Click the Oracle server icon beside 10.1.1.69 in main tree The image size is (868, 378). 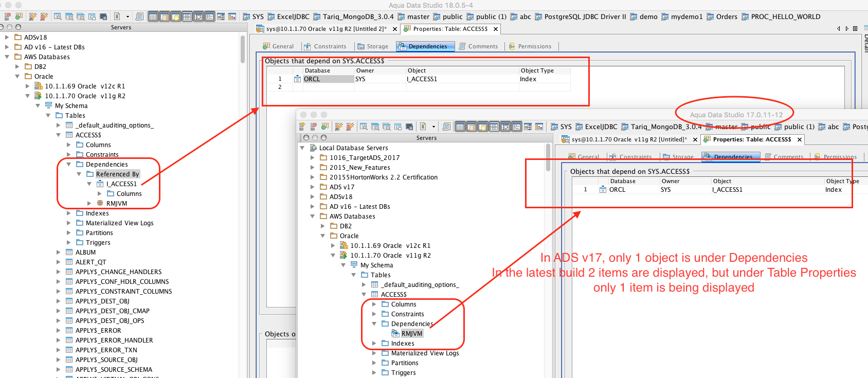point(38,86)
